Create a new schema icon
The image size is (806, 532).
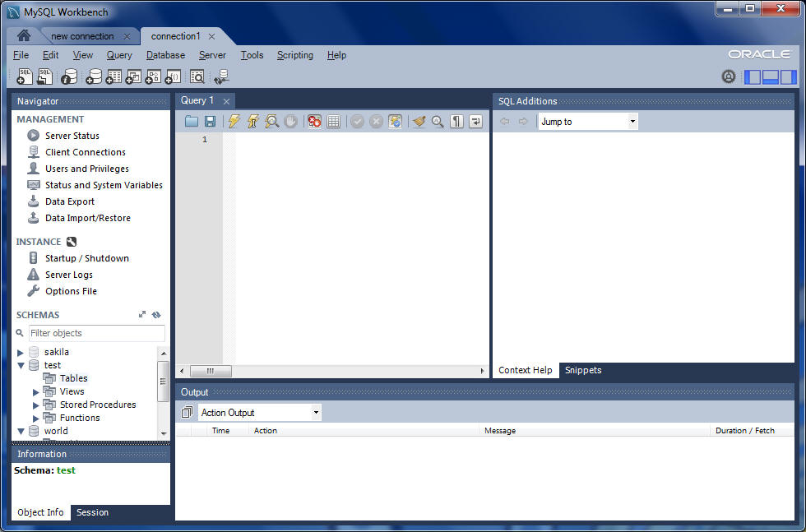94,76
